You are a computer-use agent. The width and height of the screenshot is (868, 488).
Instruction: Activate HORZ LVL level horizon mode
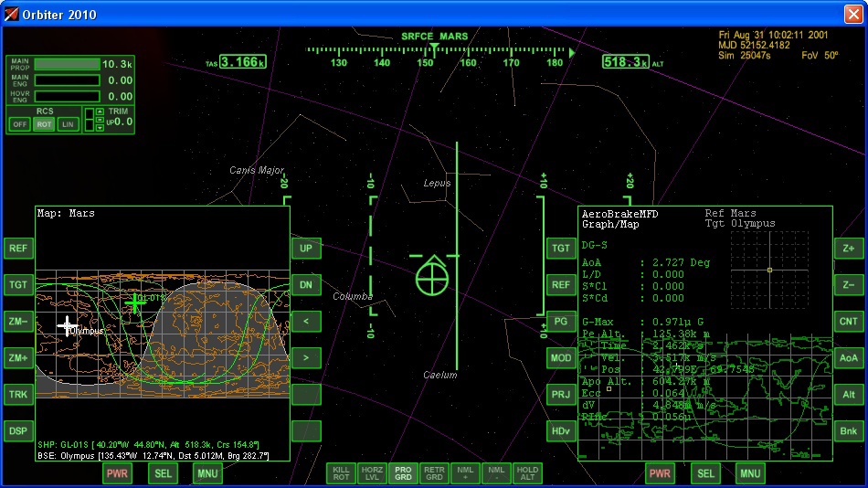(x=372, y=472)
